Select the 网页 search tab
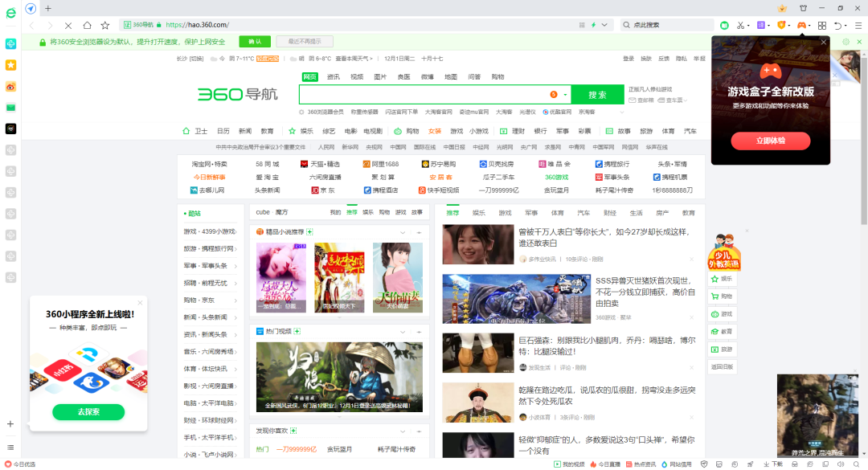The width and height of the screenshot is (868, 470). 309,77
